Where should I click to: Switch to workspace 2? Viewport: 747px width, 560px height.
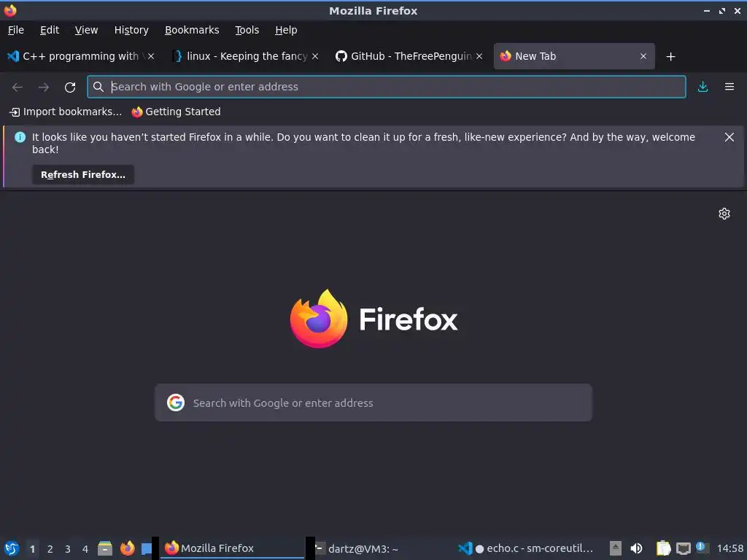click(x=50, y=549)
